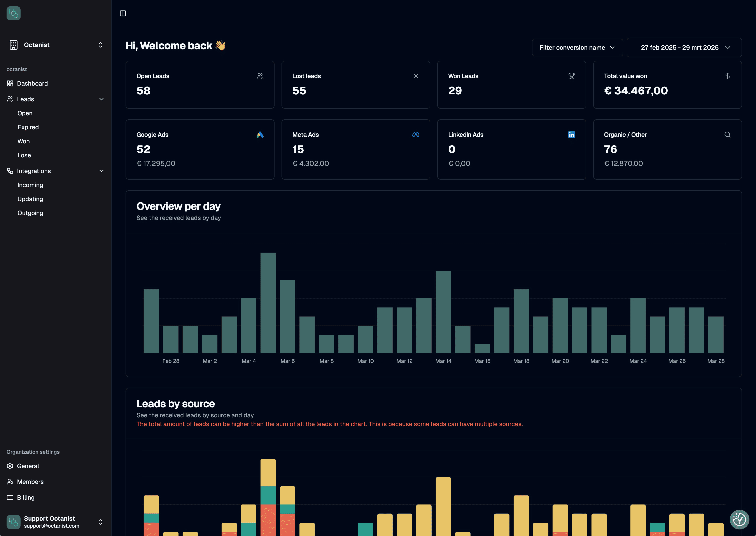Screen dimensions: 756x536
Task: Collapse the Leads section in the sidebar
Action: [101, 99]
